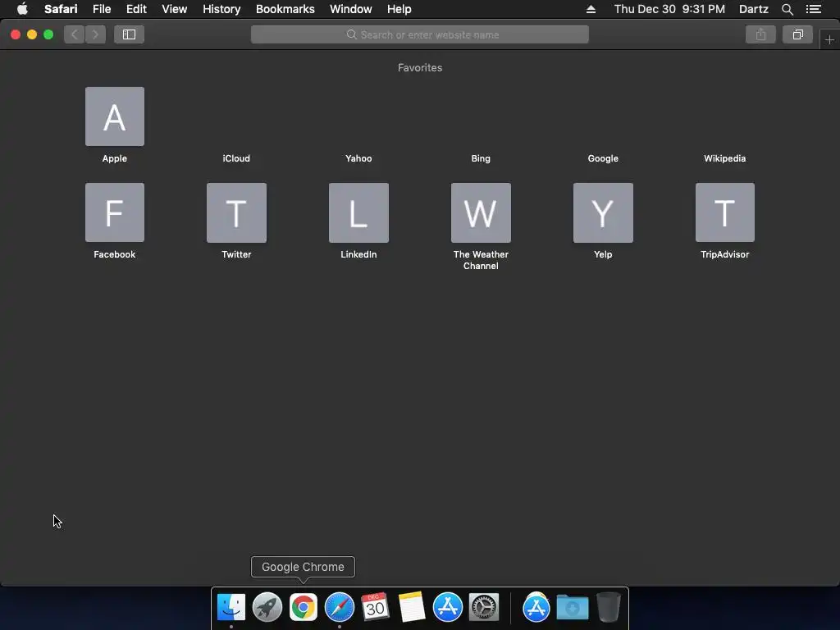
Task: Open the View menu
Action: 175,9
